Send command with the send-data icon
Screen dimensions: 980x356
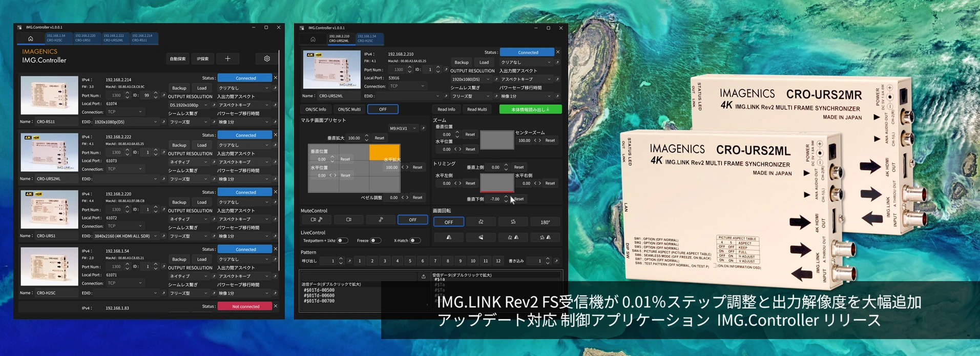click(424, 276)
